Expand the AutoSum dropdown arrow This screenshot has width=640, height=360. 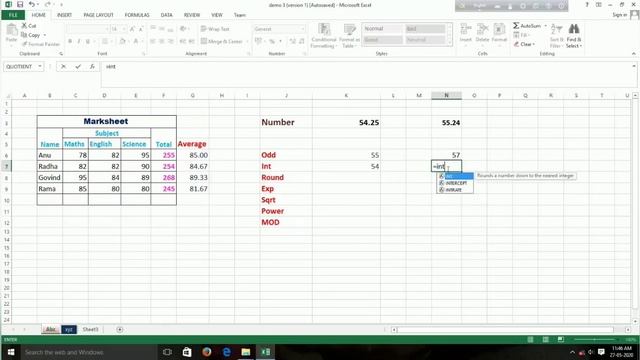pyautogui.click(x=546, y=26)
